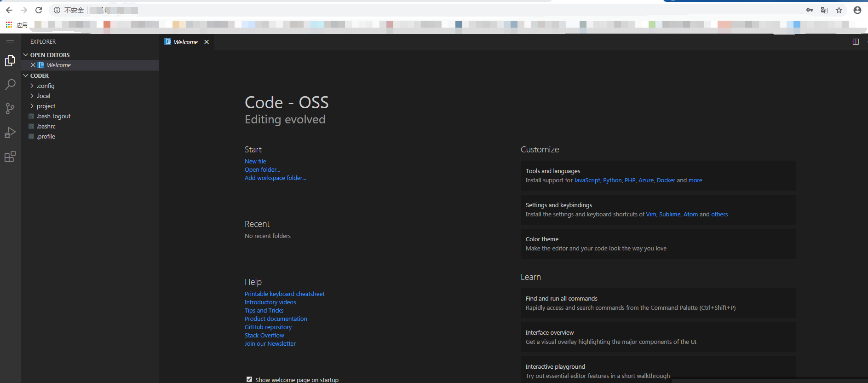Screen dimensions: 868x383
Task: Click 'others' in Settings and keybindings
Action: [x=719, y=215]
